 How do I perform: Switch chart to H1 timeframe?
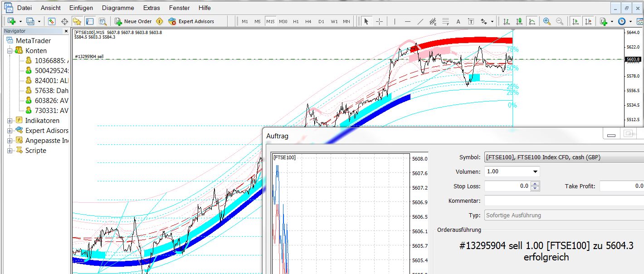click(x=296, y=21)
